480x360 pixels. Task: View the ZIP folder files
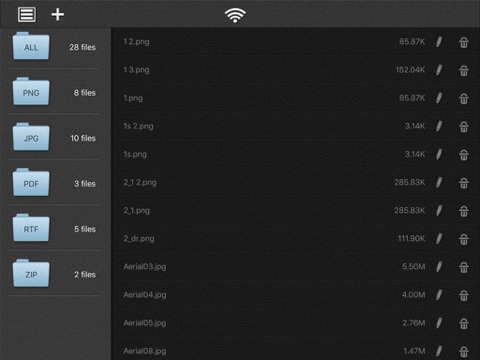click(x=31, y=274)
